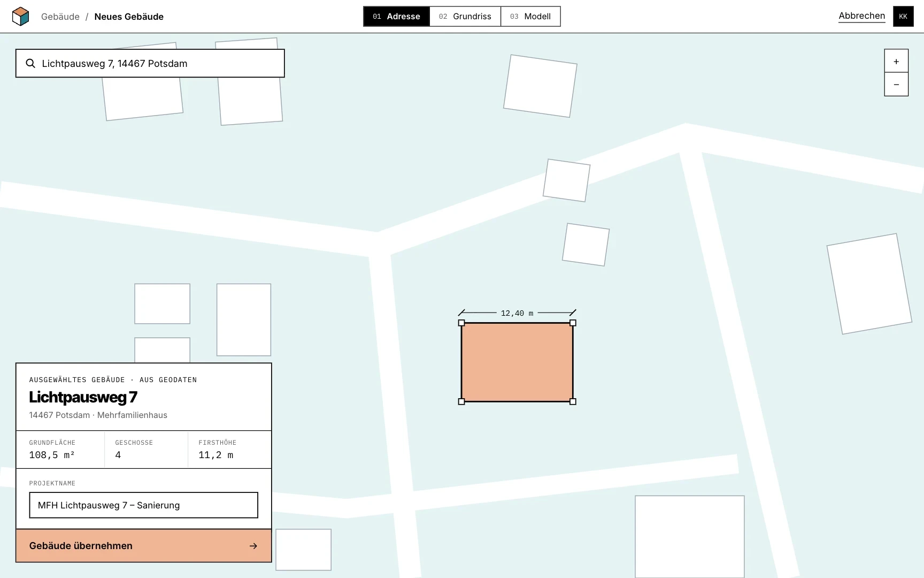The image size is (924, 578).
Task: Select the 01 Adresse step tab
Action: (x=396, y=17)
